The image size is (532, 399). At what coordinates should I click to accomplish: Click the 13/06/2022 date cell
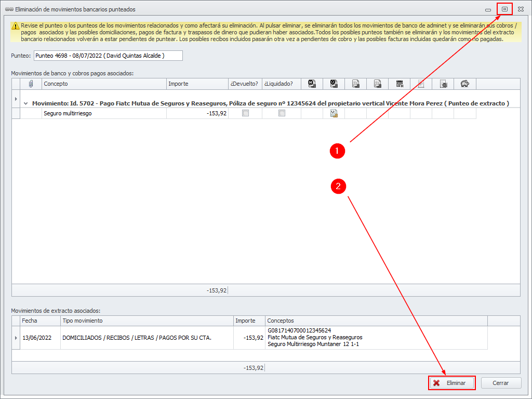click(x=41, y=338)
